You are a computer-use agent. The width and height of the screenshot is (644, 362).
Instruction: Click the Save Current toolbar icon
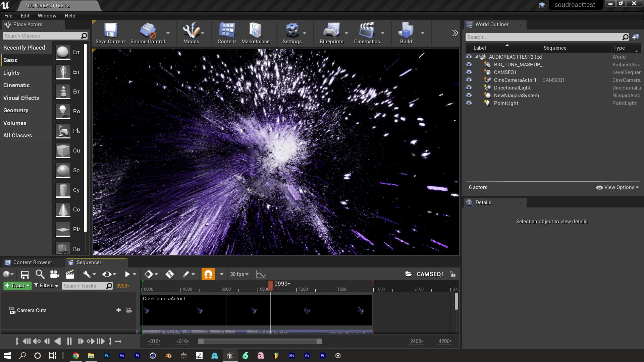point(110,34)
